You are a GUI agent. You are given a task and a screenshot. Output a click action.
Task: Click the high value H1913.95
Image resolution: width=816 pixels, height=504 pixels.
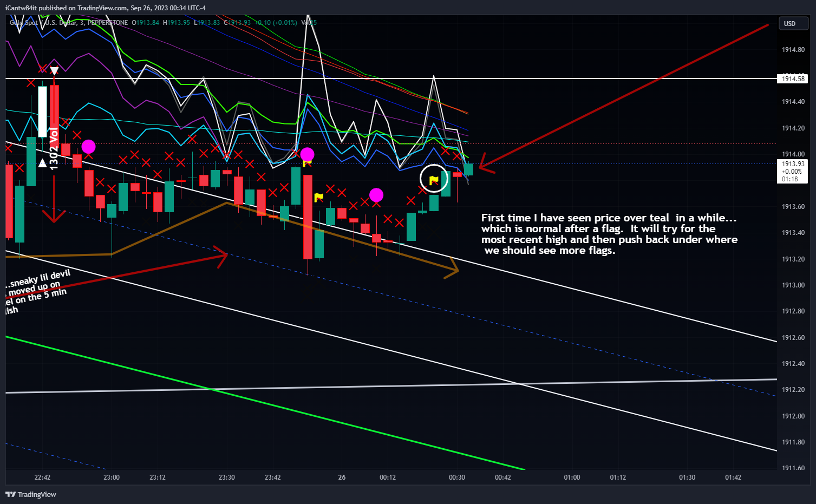click(177, 23)
